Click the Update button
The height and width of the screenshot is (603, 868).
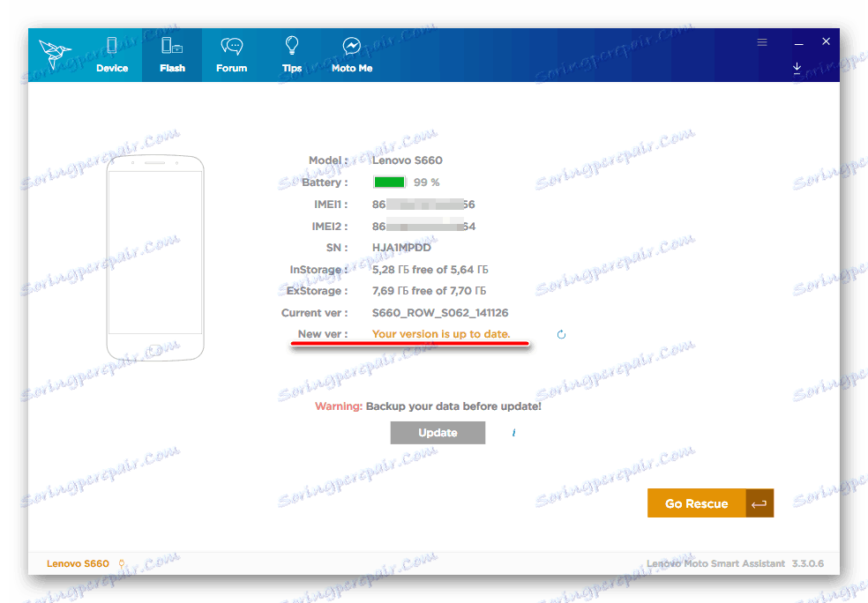coord(438,432)
